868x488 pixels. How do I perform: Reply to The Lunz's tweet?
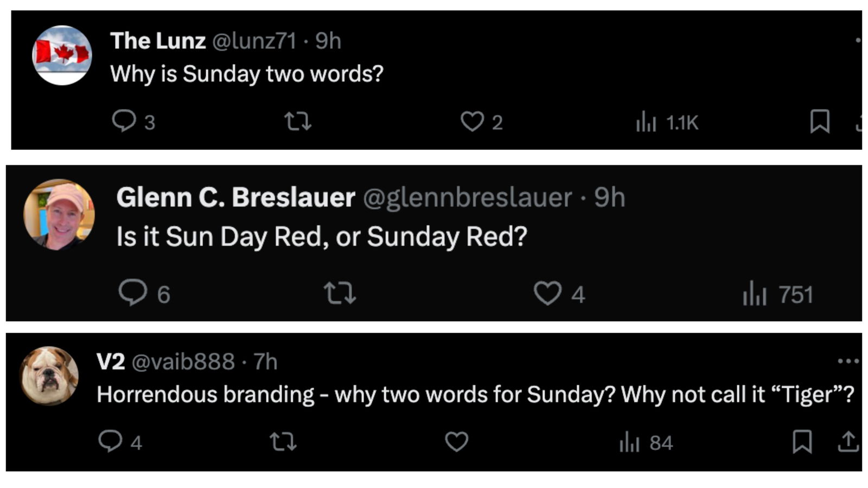(124, 121)
